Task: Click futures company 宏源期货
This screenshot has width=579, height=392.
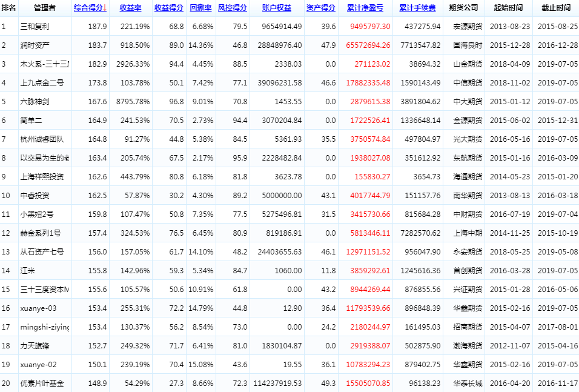Action: 468,27
